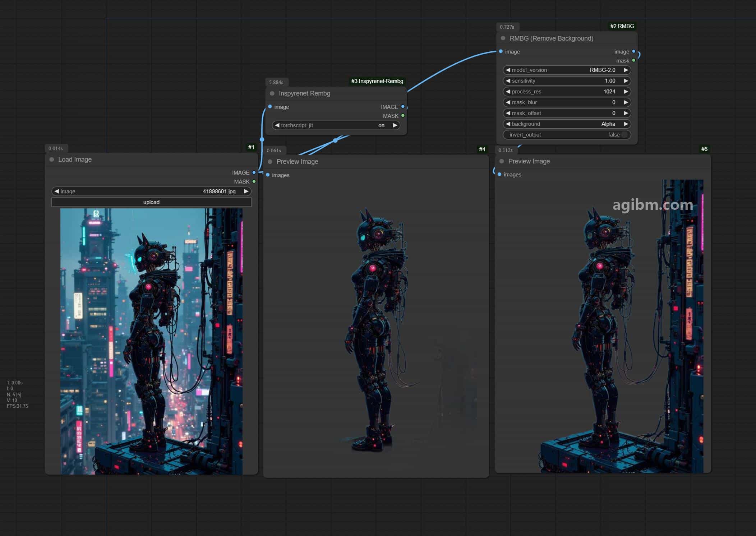
Task: Open torchscript_jit on/off combo
Action: pyautogui.click(x=336, y=125)
